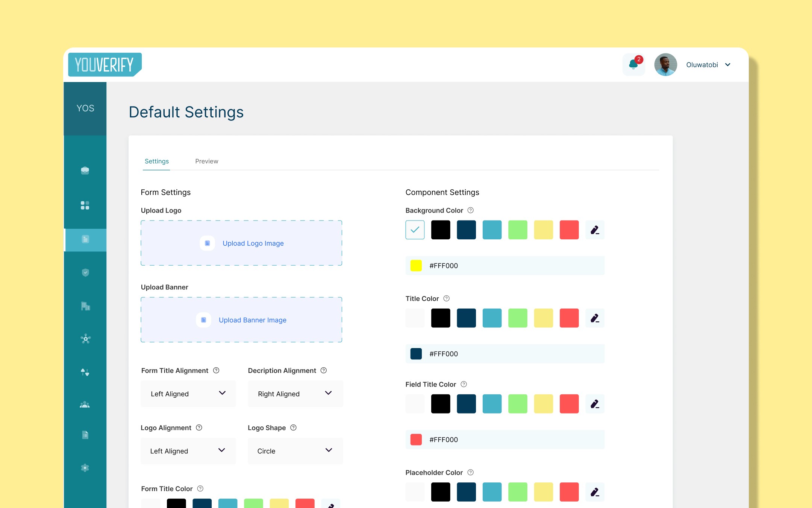Open custom color picker for Field Title Color

click(595, 404)
